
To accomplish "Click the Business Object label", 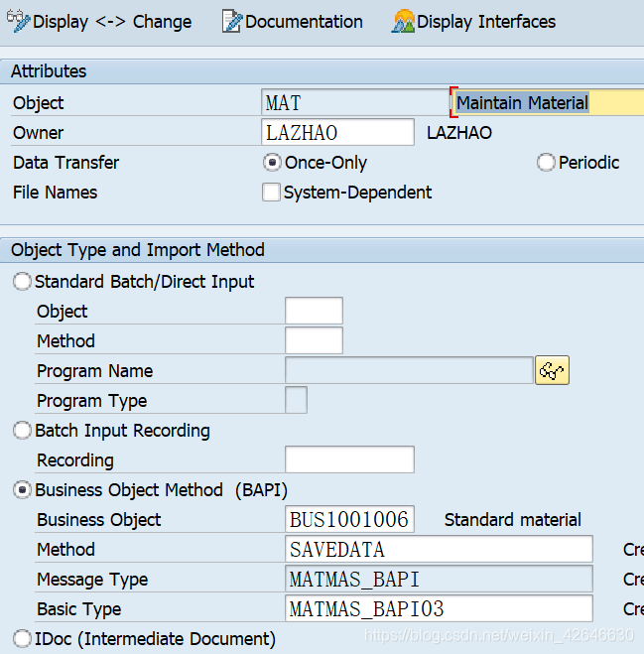I will pos(99,520).
